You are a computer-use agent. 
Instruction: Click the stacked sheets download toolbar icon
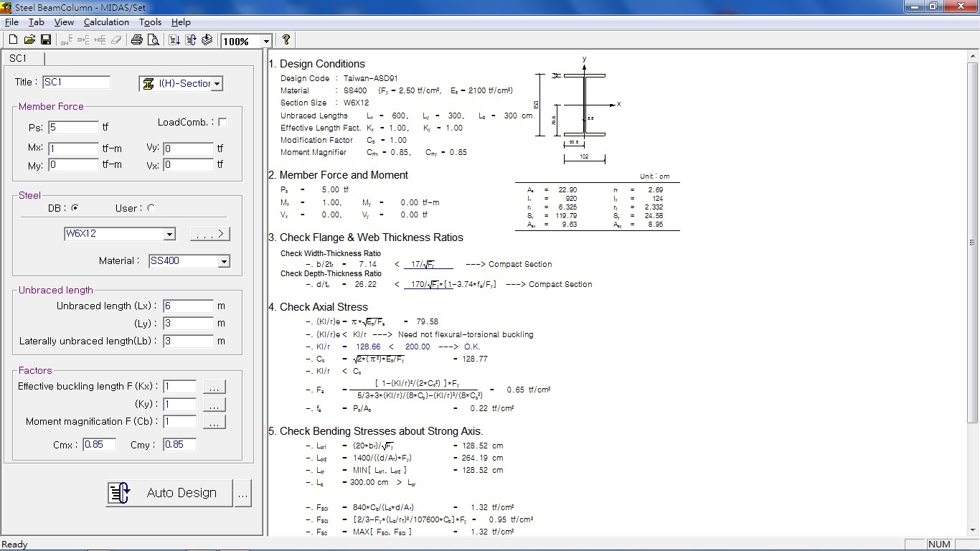coord(207,40)
